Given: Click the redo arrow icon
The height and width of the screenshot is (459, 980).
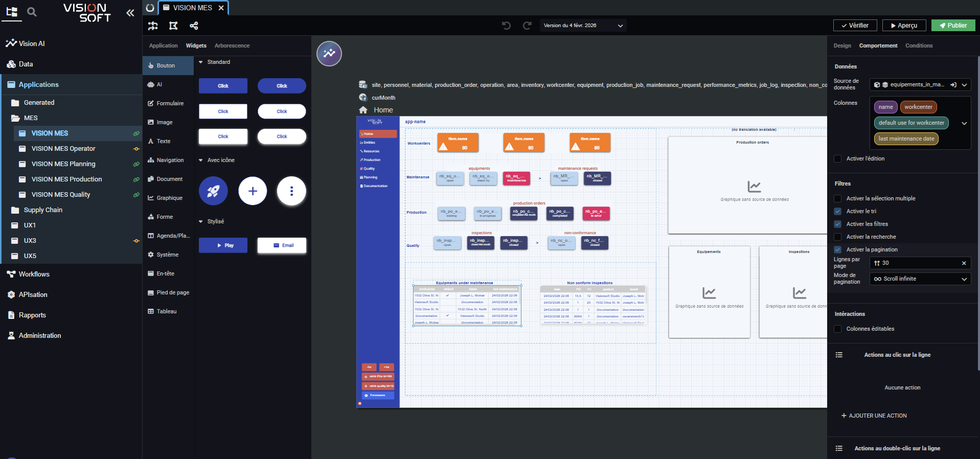Looking at the screenshot, I should pyautogui.click(x=527, y=26).
